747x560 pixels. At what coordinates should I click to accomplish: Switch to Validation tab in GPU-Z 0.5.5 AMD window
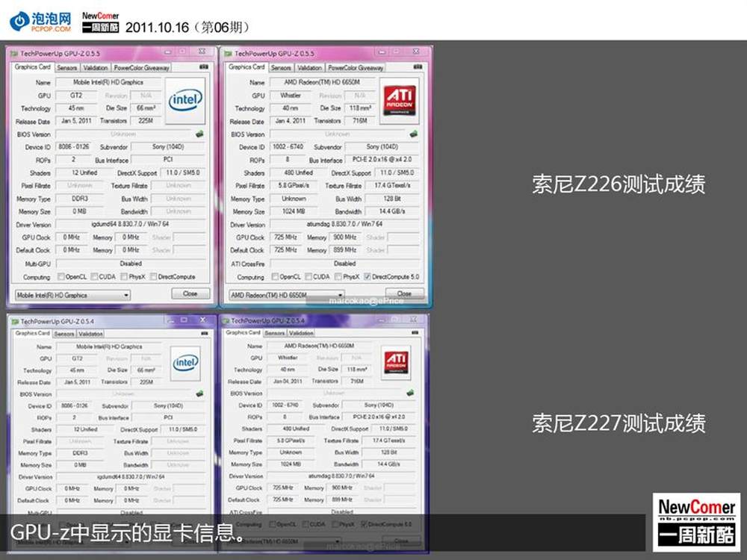pyautogui.click(x=310, y=68)
